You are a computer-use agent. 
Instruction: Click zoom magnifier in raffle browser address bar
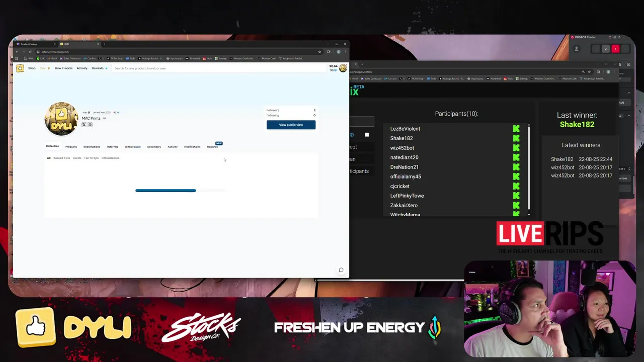tap(584, 72)
